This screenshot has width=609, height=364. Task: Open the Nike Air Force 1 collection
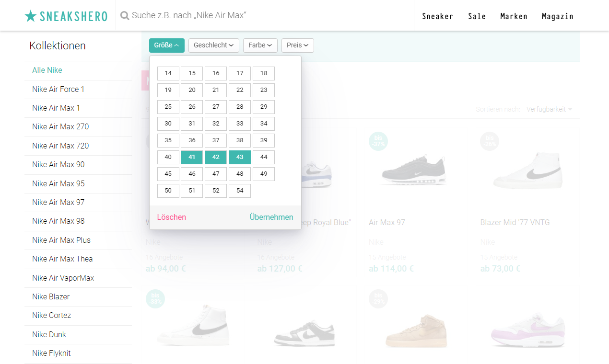point(78,89)
